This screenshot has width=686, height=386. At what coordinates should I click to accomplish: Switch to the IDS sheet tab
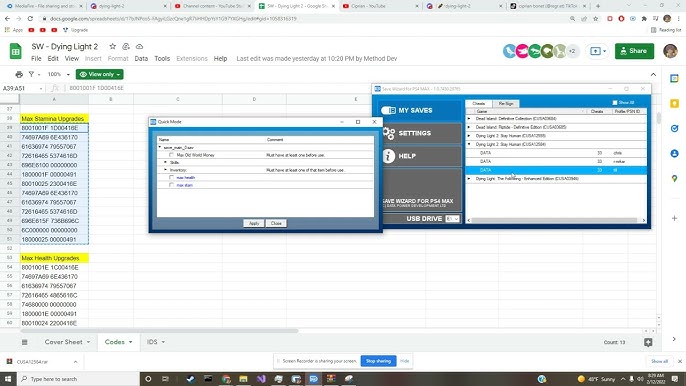coord(152,342)
